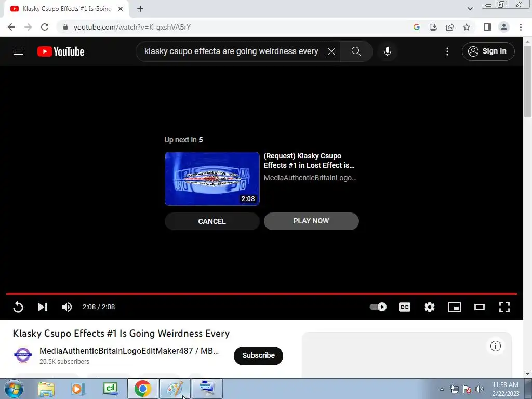The image size is (532, 399).
Task: Play the next video now
Action: (311, 221)
